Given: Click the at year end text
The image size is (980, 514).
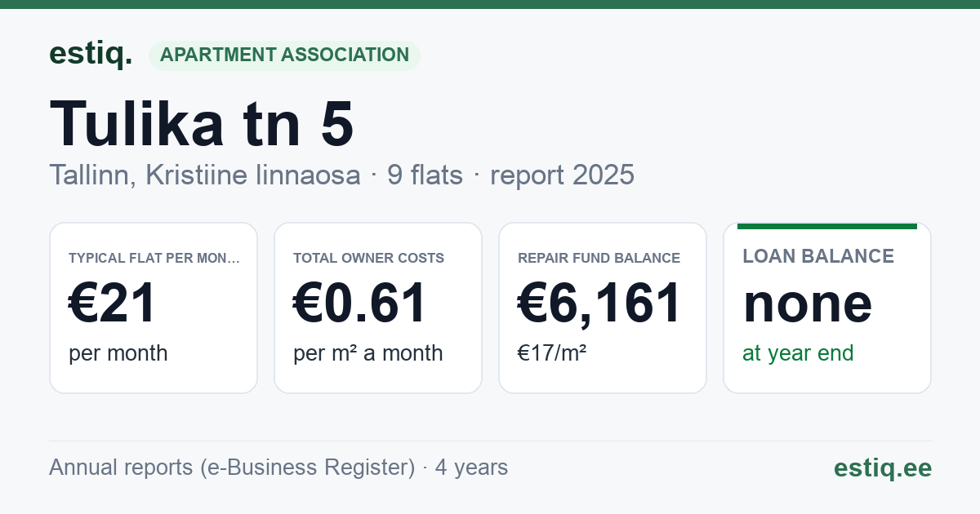Looking at the screenshot, I should pyautogui.click(x=798, y=353).
